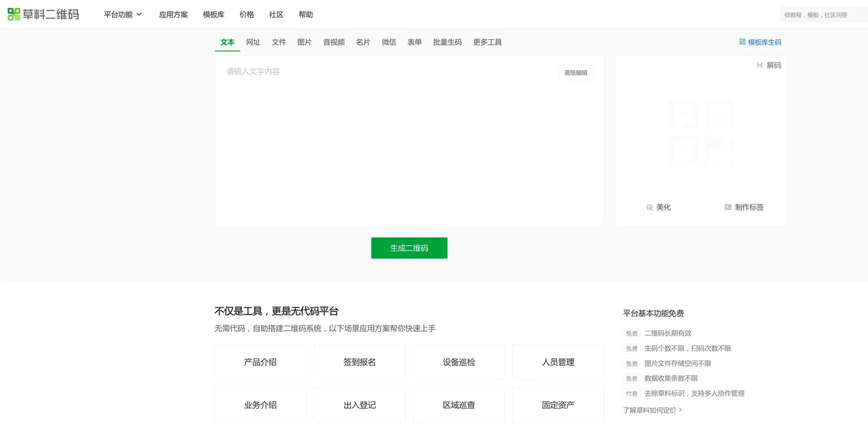The image size is (868, 425).
Task: Switch to the 音视频 tab
Action: tap(334, 42)
